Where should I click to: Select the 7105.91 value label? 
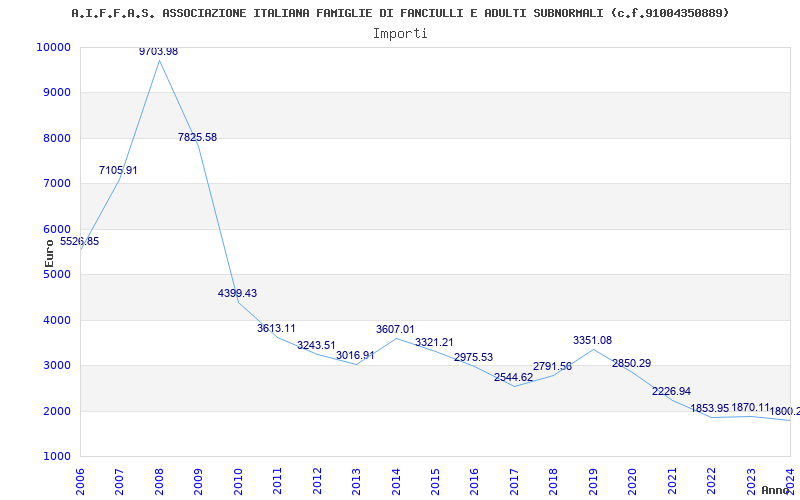[118, 170]
